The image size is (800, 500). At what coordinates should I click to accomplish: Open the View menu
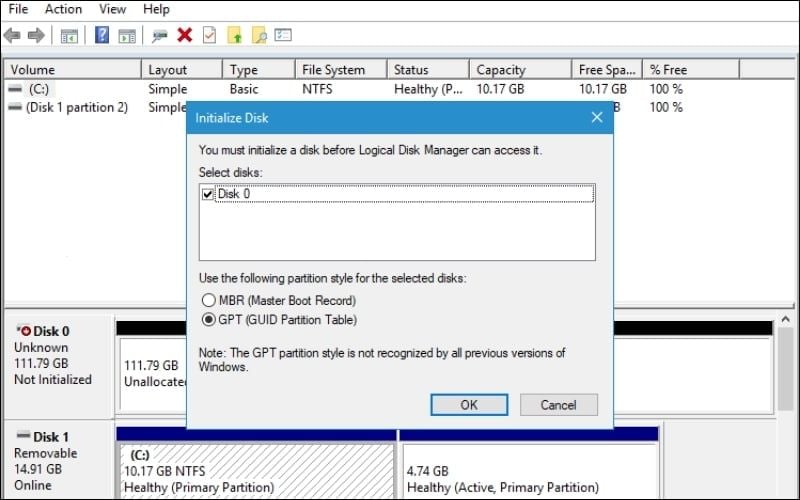(112, 9)
